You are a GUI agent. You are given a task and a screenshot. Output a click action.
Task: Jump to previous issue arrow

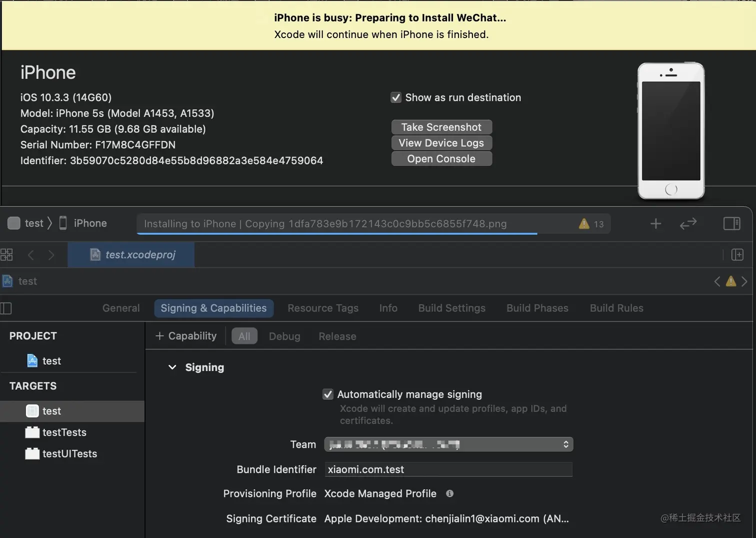pos(717,281)
